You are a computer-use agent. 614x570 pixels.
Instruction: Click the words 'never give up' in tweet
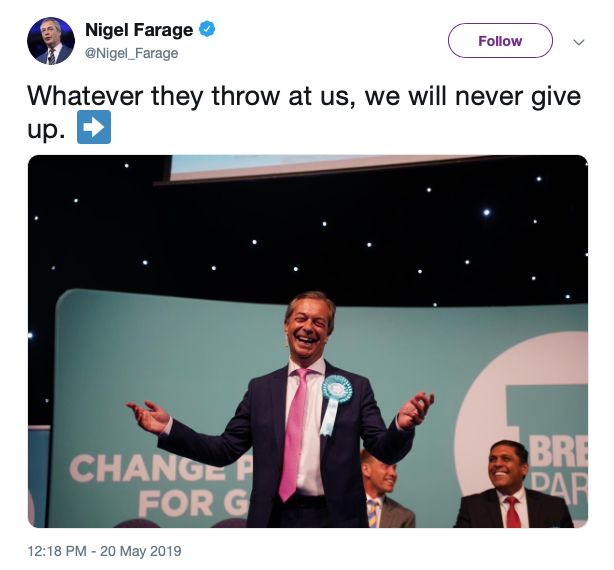point(518,96)
